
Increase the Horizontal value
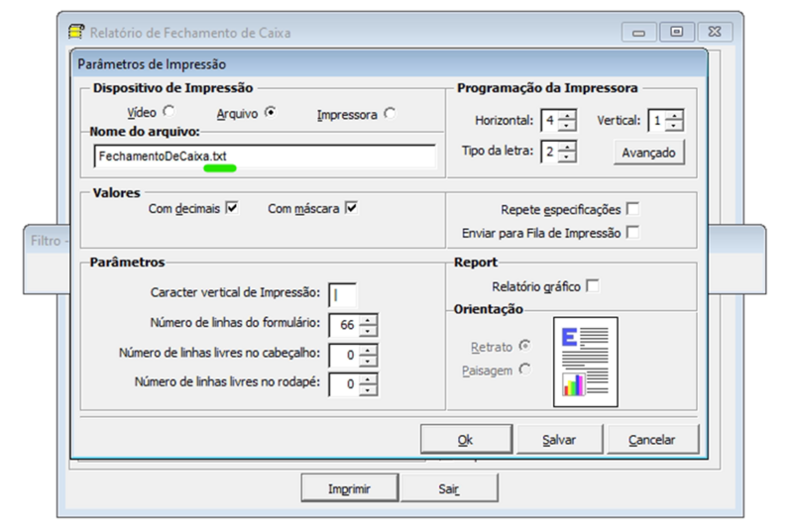point(567,116)
